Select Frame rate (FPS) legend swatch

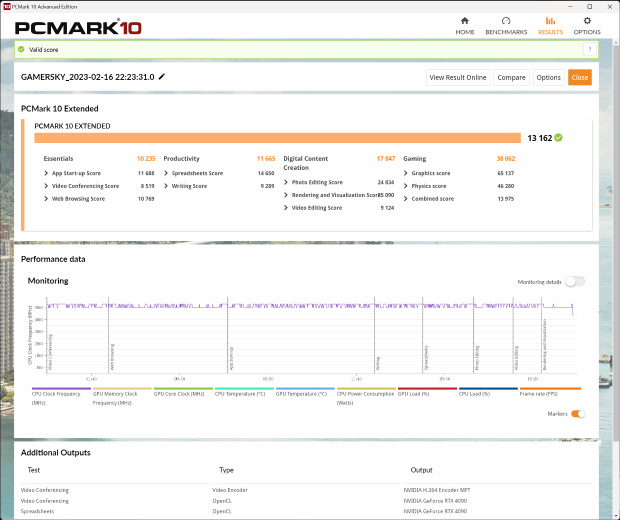(x=550, y=389)
